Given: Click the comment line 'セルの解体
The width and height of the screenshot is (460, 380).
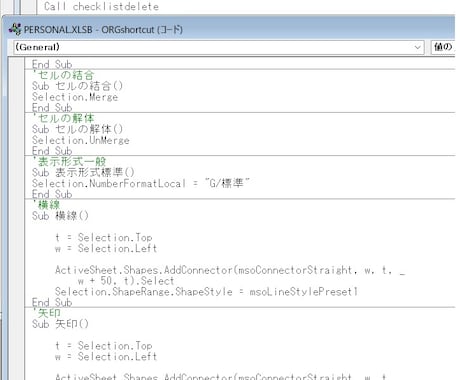Looking at the screenshot, I should (63, 118).
